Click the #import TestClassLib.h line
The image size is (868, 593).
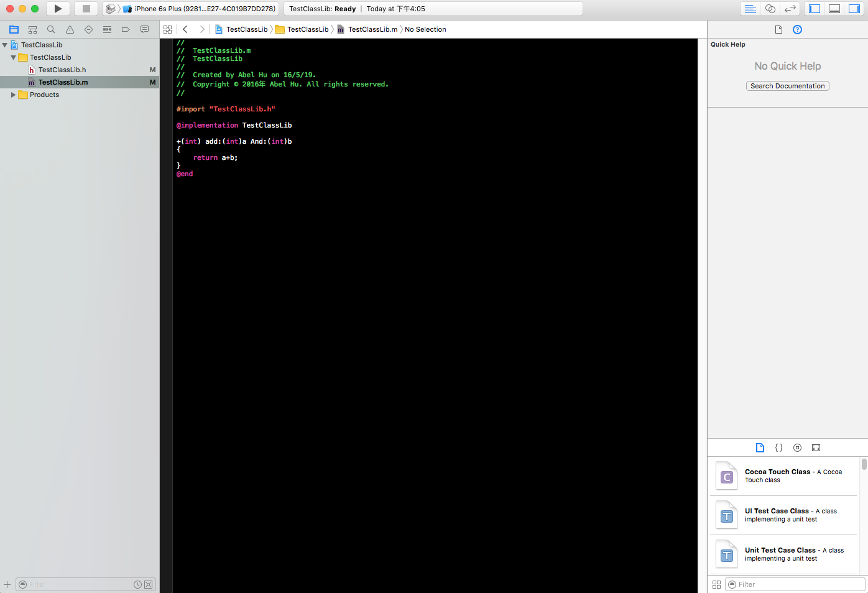click(226, 109)
